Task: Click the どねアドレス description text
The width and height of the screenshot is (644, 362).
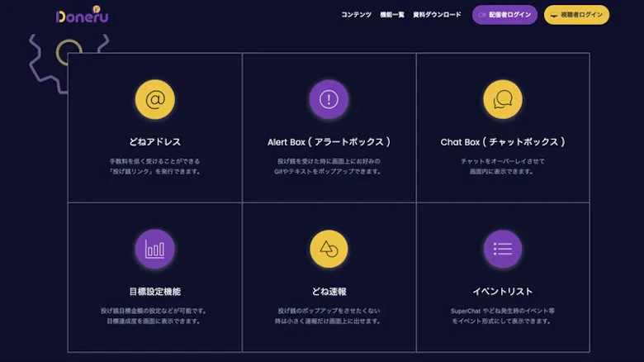Action: pyautogui.click(x=154, y=166)
